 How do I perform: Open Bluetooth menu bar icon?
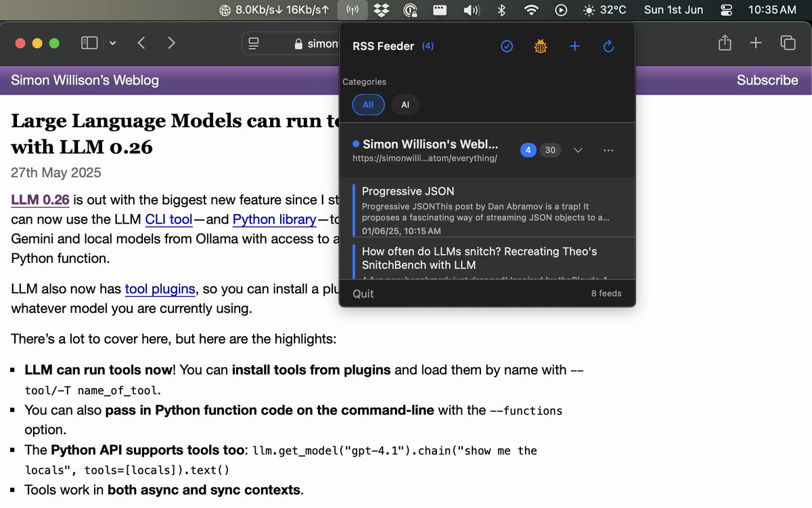502,10
